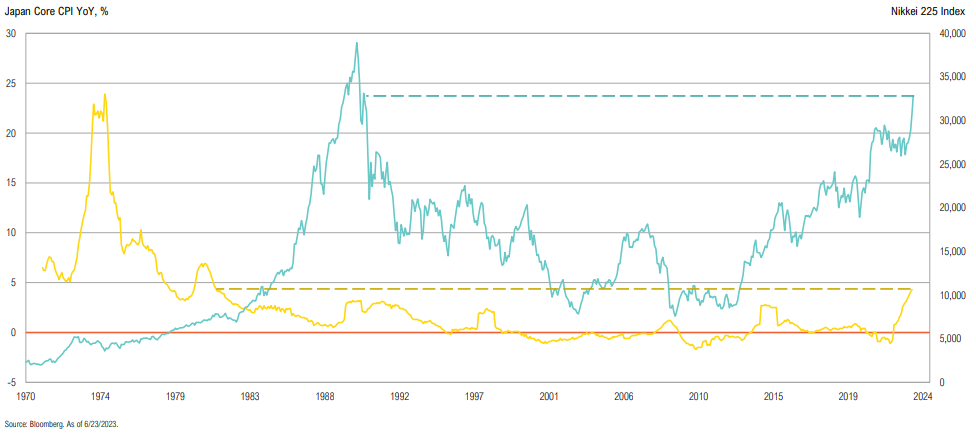Select the 2001 label on the x-axis
The width and height of the screenshot is (976, 433).
[x=550, y=397]
